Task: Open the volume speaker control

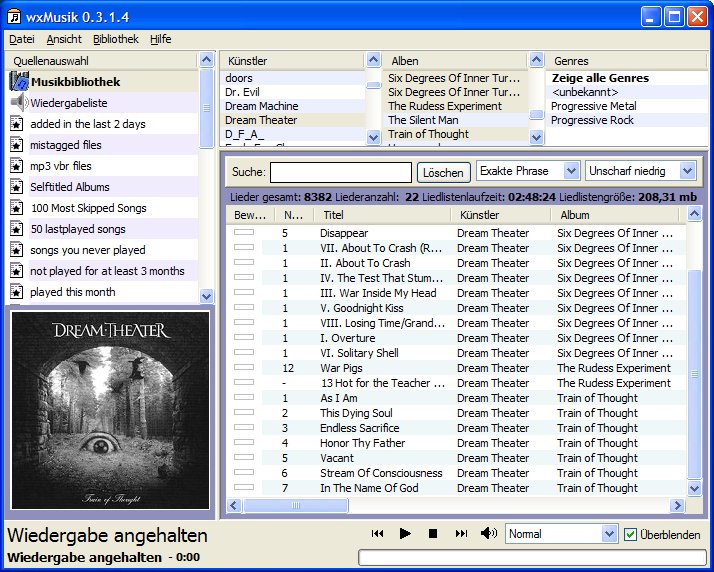Action: (x=489, y=533)
